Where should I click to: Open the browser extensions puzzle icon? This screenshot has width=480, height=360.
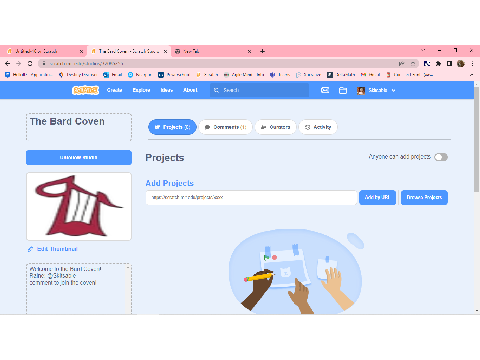[438, 63]
